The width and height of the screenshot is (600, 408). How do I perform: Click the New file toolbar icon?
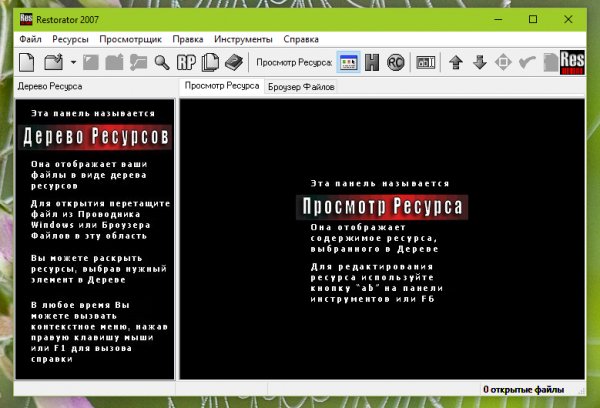(27, 62)
